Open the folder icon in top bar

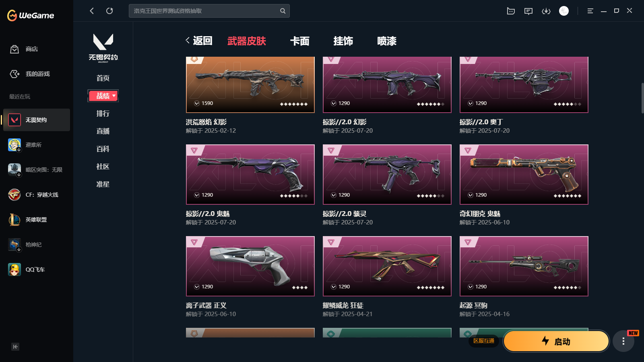[511, 11]
